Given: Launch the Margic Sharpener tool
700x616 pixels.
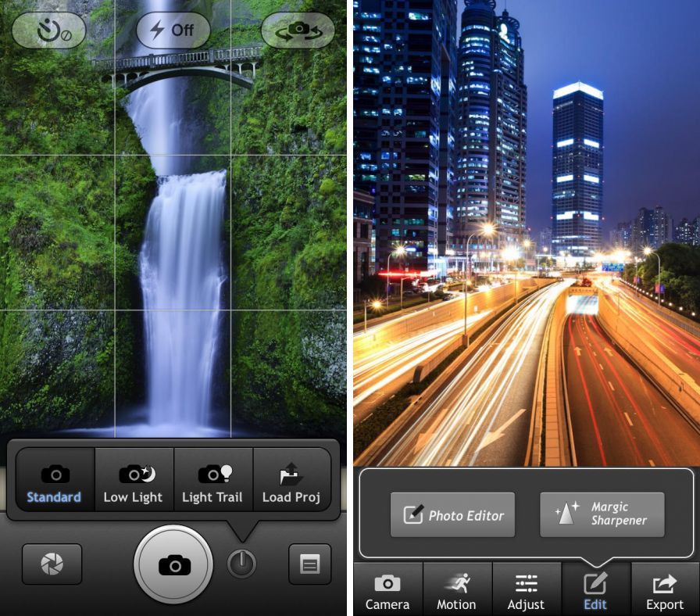Looking at the screenshot, I should pos(601,514).
